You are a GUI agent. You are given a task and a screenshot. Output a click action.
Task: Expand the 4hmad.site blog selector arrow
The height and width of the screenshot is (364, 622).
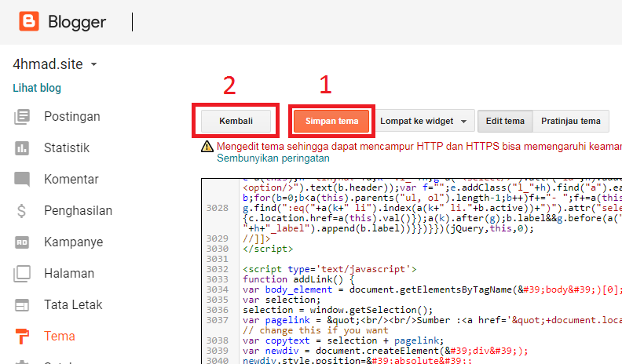93,64
